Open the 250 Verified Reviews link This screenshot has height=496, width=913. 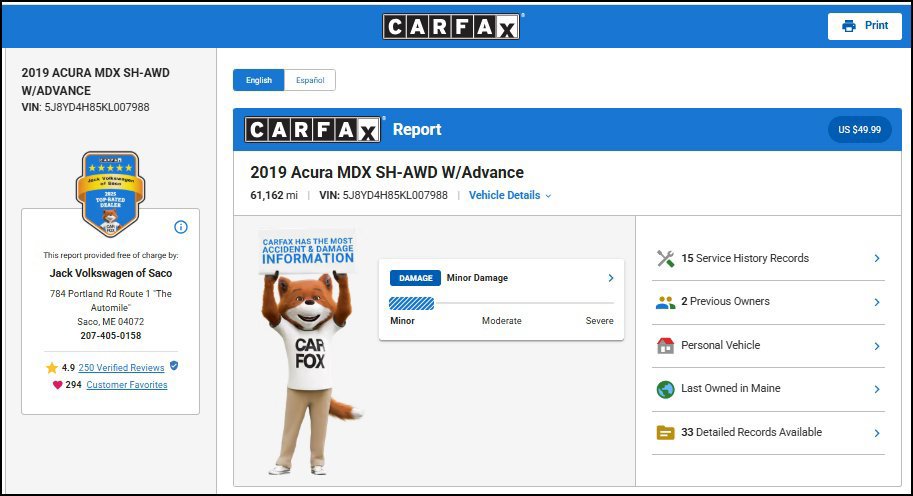click(x=121, y=368)
